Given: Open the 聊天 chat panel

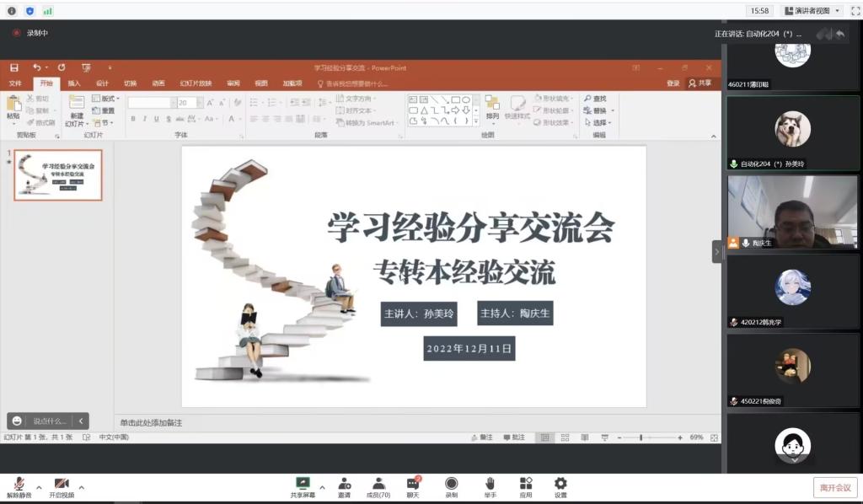Looking at the screenshot, I should click(x=413, y=487).
